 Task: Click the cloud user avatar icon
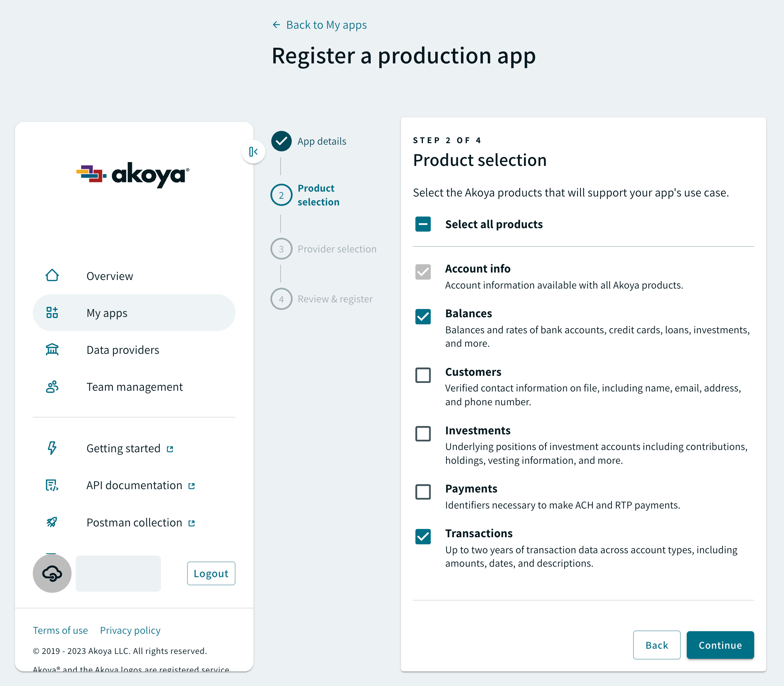point(52,573)
